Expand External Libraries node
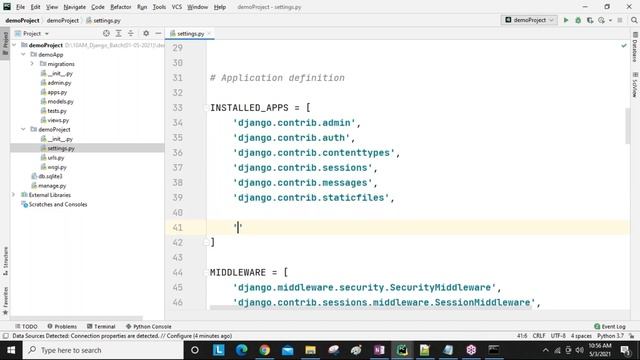Viewport: 640px width, 360px height. pyautogui.click(x=14, y=195)
